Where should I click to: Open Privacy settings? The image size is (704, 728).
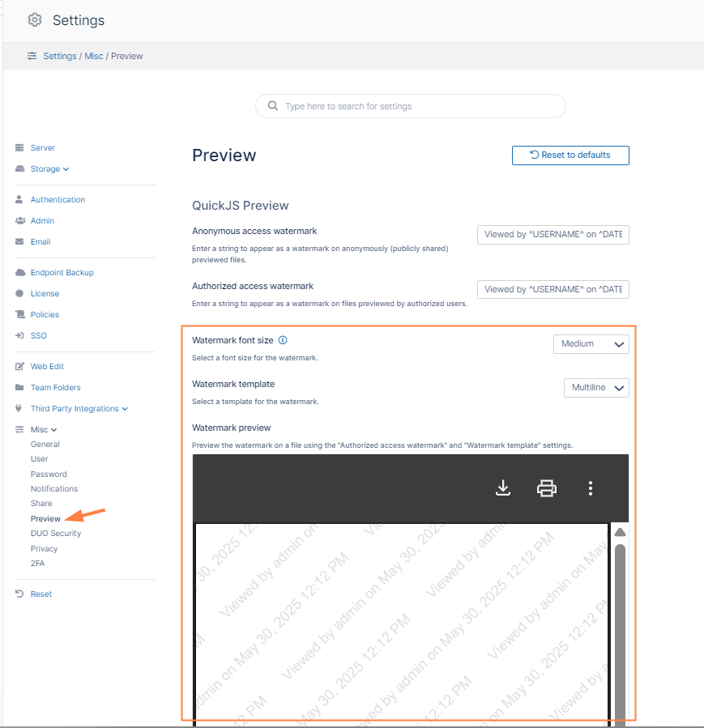[x=44, y=548]
